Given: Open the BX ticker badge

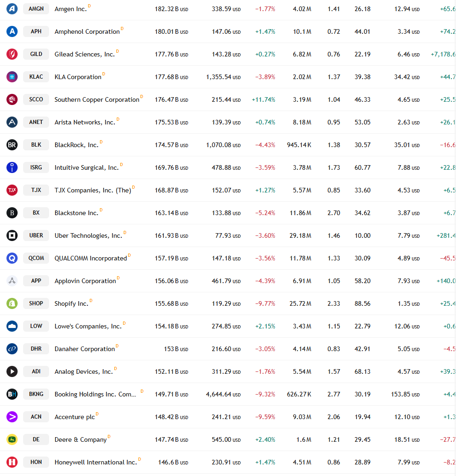Looking at the screenshot, I should tap(36, 213).
